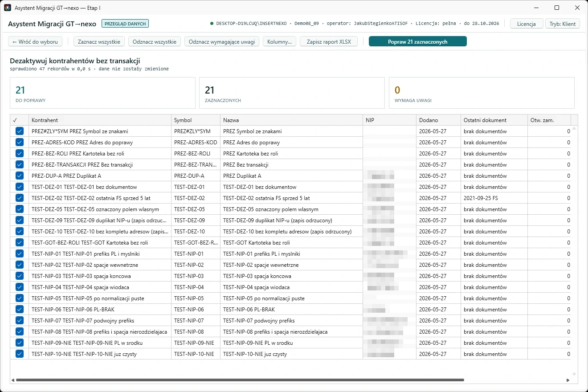Switch mode via Tryb: Klient button
The height and width of the screenshot is (392, 588).
[563, 24]
